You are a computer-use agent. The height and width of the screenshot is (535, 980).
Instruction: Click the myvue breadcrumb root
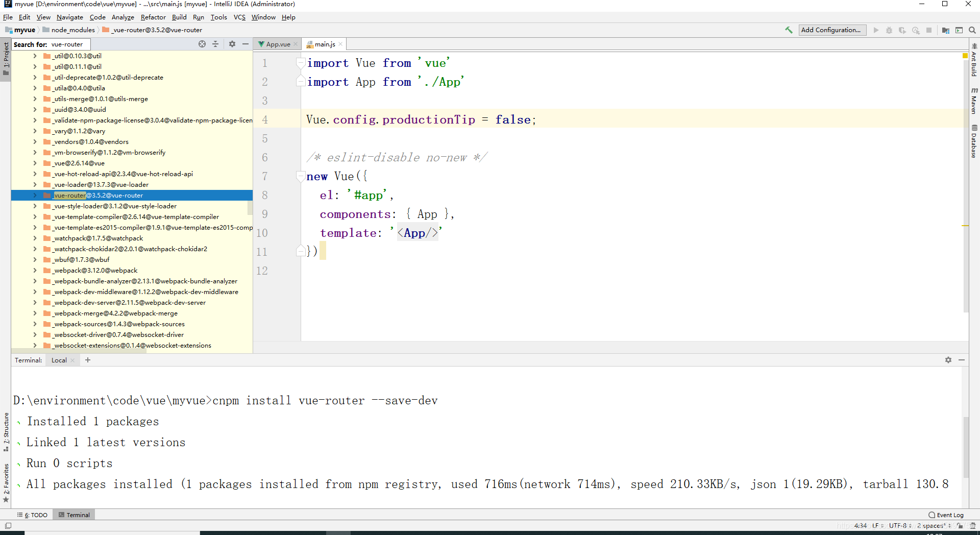(x=20, y=30)
